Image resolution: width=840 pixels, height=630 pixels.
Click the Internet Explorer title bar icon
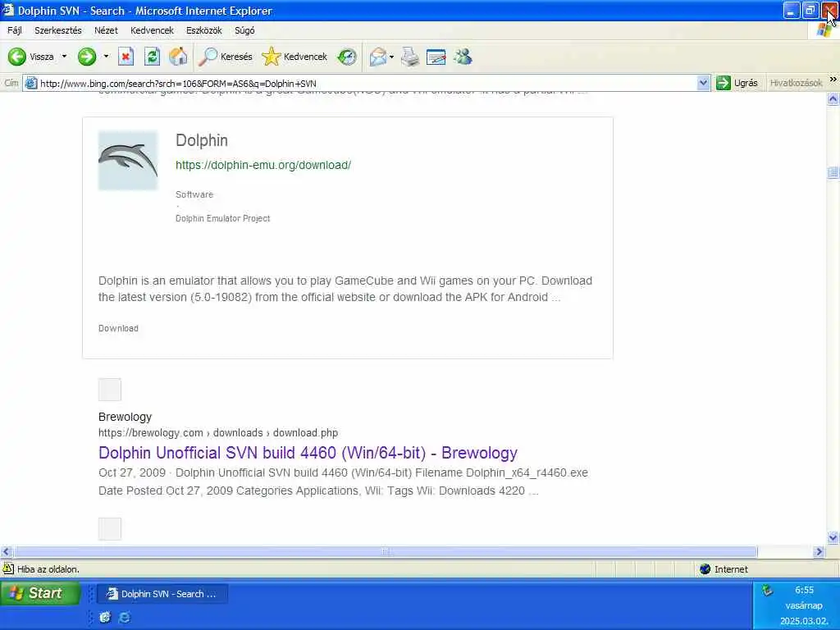pos(7,10)
